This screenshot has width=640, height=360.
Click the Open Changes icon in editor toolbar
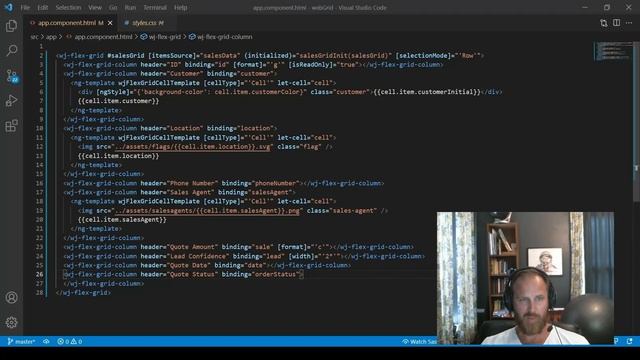click(x=604, y=23)
